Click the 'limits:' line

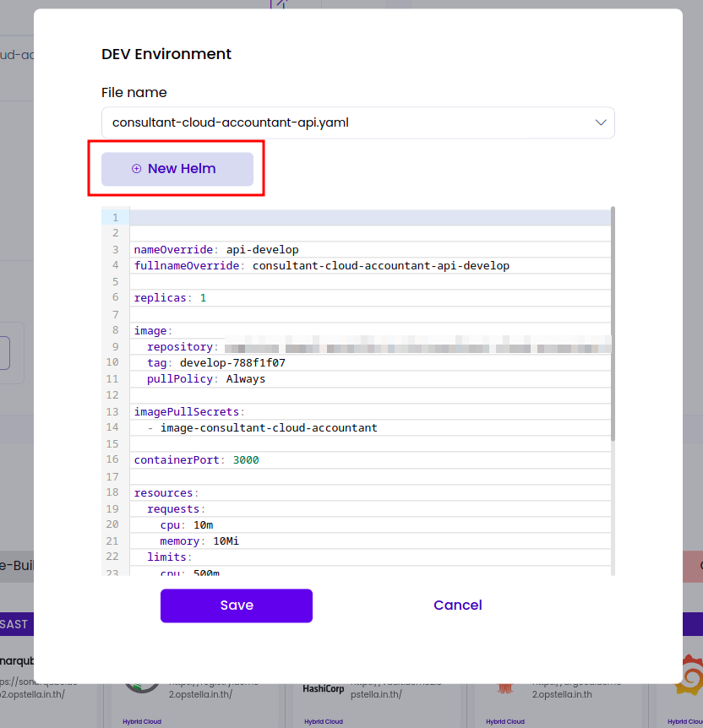coord(170,557)
